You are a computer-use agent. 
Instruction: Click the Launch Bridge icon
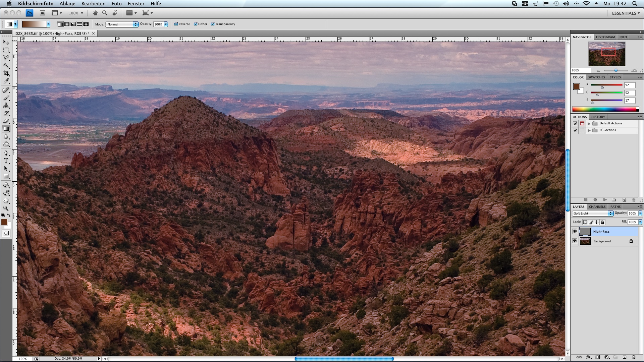pyautogui.click(x=43, y=13)
